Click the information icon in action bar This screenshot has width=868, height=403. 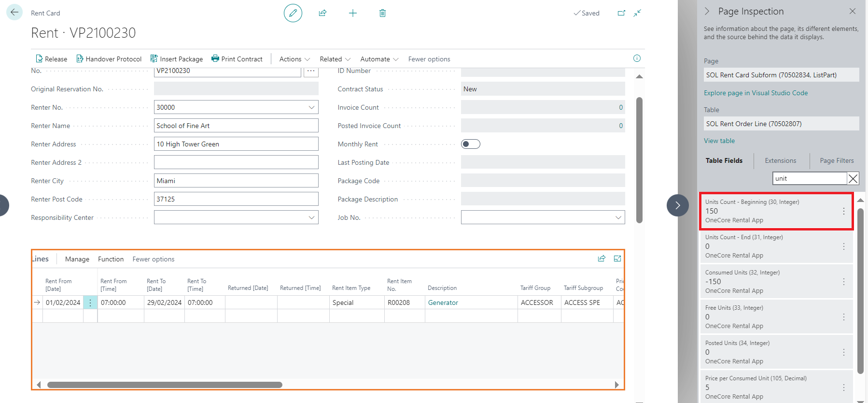coord(637,58)
